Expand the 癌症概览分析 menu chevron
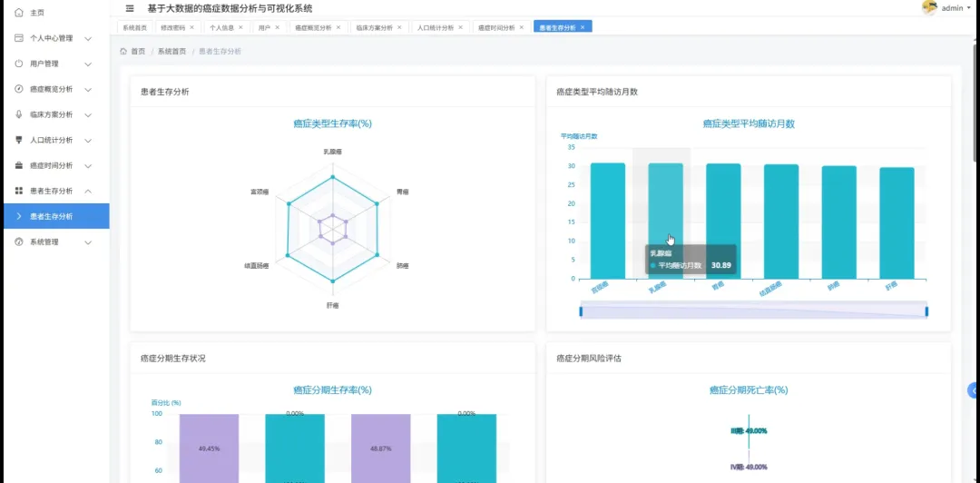The height and width of the screenshot is (483, 980). click(x=88, y=90)
